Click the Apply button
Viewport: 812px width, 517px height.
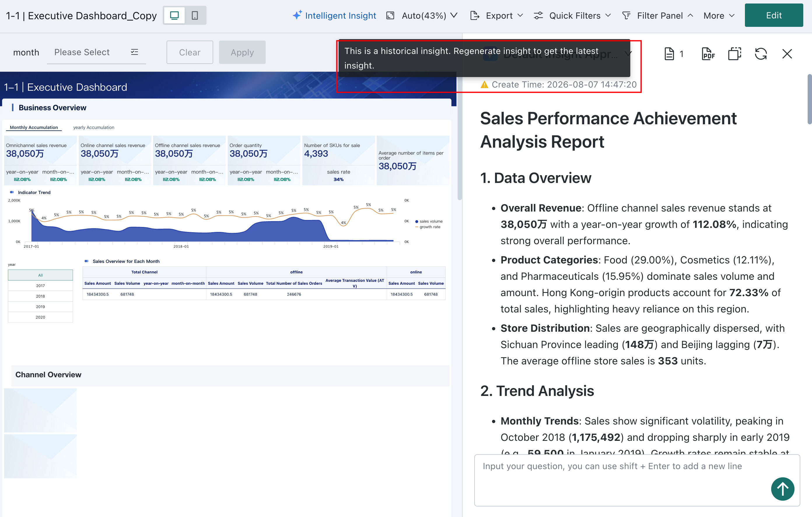[242, 52]
